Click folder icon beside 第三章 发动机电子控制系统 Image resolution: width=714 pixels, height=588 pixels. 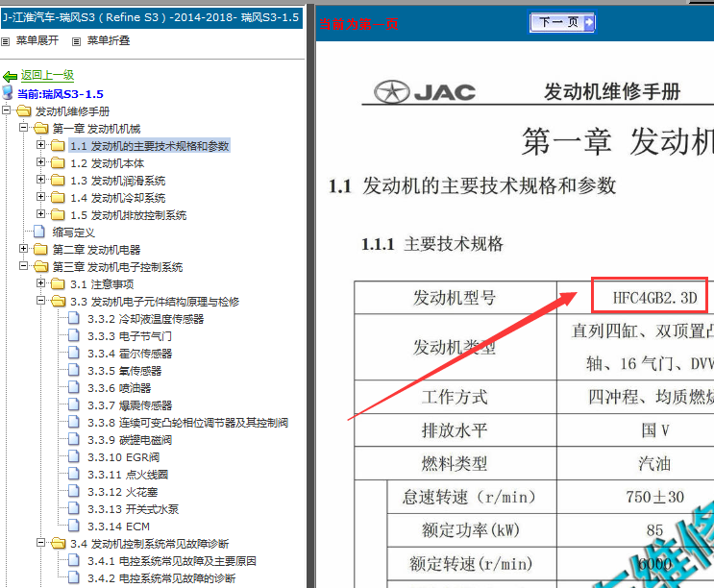[x=41, y=266]
